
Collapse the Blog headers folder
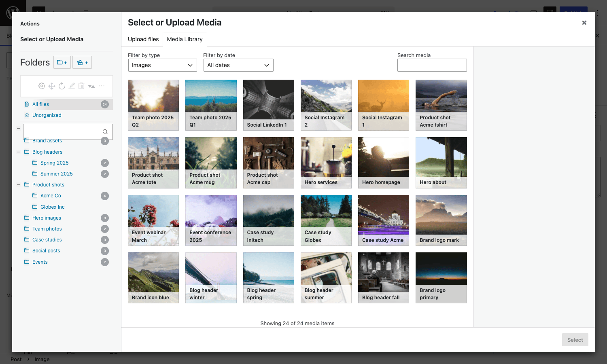(x=18, y=152)
